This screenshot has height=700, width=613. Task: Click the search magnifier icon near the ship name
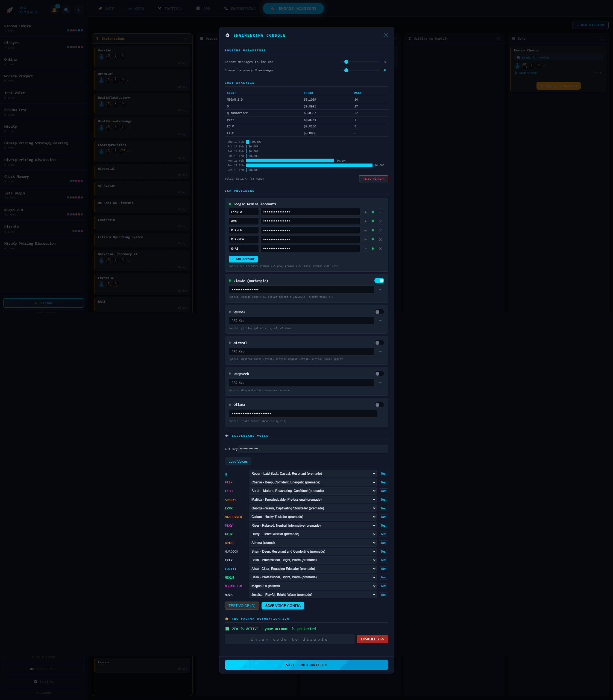pos(66,10)
